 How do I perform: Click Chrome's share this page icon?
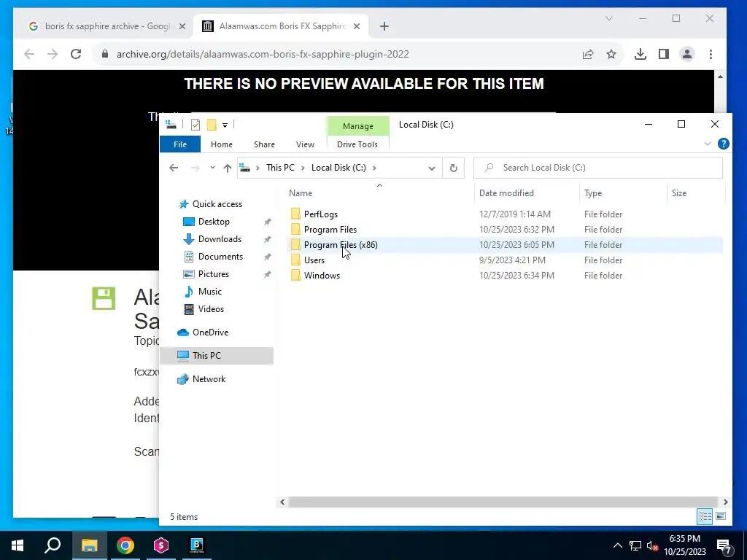pos(588,54)
